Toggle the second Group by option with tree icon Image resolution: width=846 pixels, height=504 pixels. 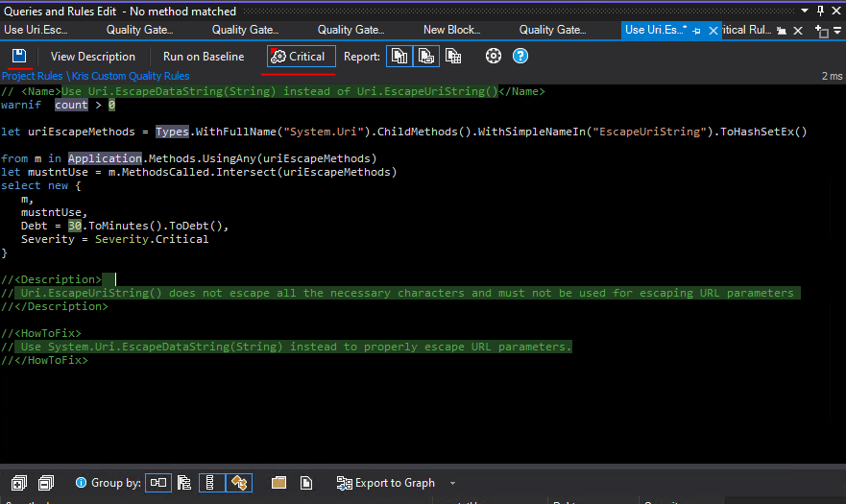[184, 483]
